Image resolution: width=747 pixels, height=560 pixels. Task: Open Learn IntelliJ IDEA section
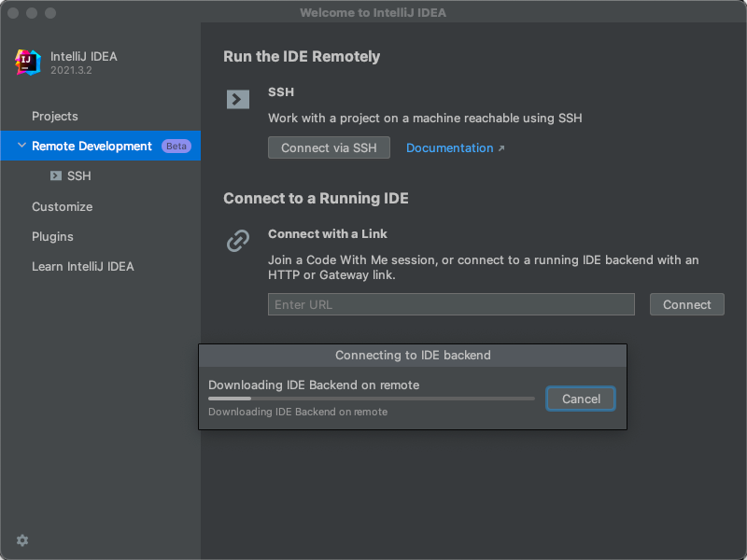83,266
